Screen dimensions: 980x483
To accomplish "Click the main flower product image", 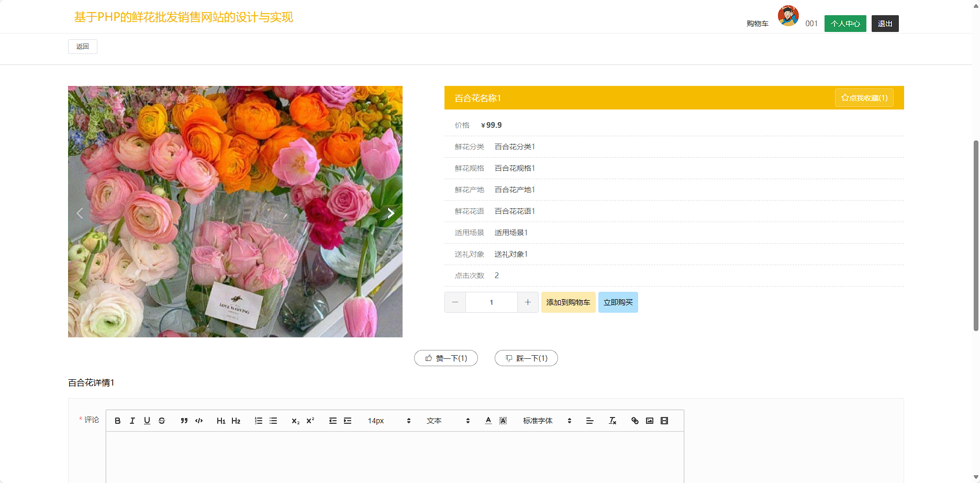I will (235, 212).
